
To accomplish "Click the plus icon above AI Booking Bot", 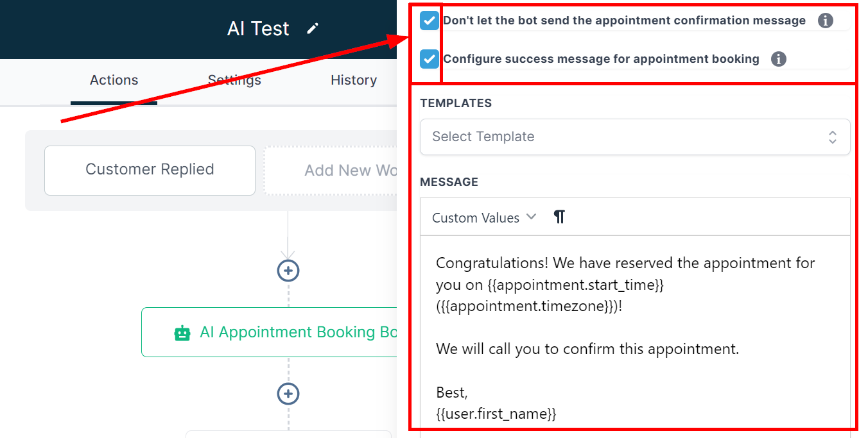I will click(288, 271).
